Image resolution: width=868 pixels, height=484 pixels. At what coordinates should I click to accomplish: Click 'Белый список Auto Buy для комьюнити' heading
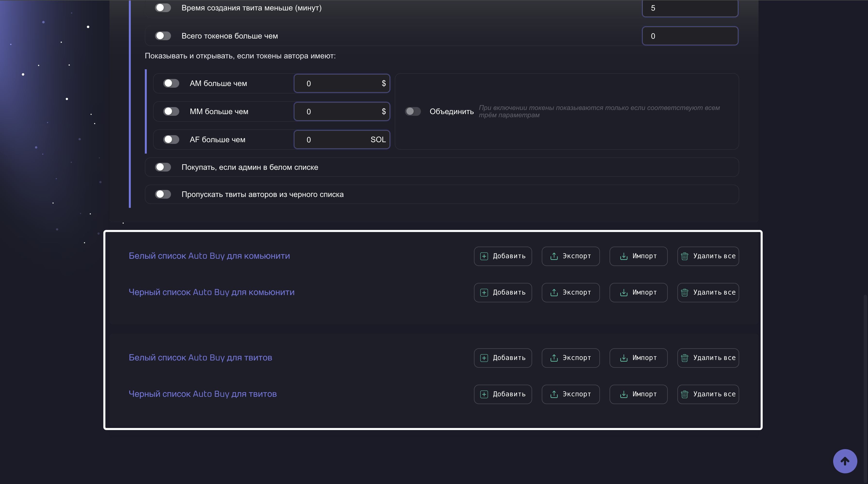209,256
